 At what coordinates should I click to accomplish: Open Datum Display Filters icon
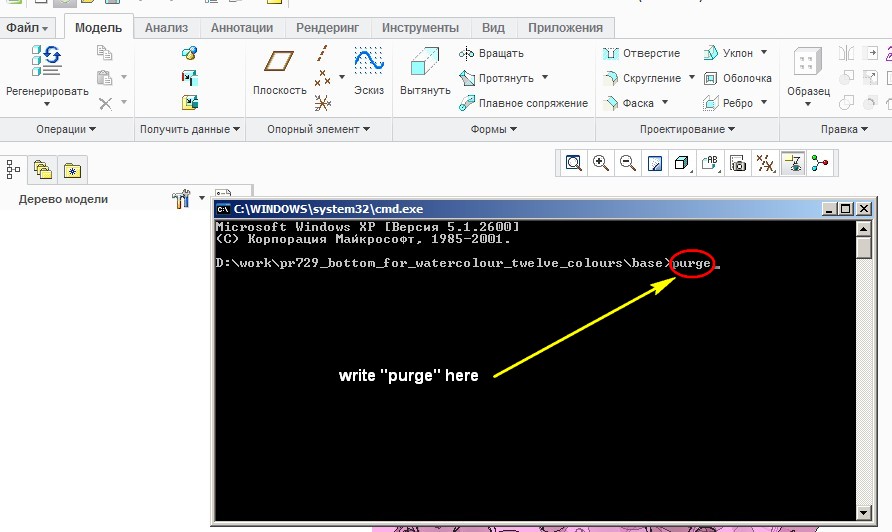click(765, 164)
